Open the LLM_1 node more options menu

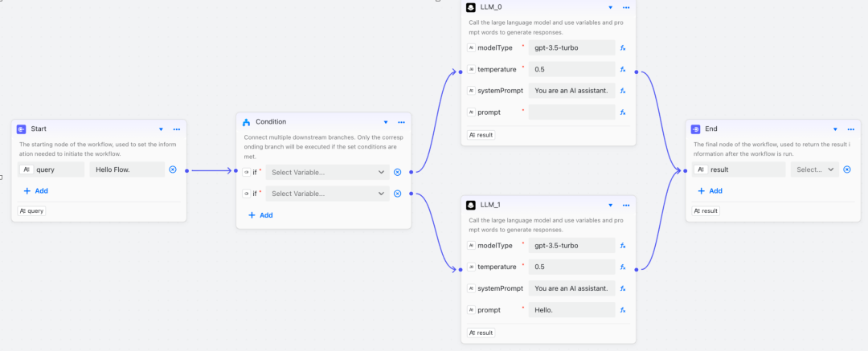tap(625, 205)
